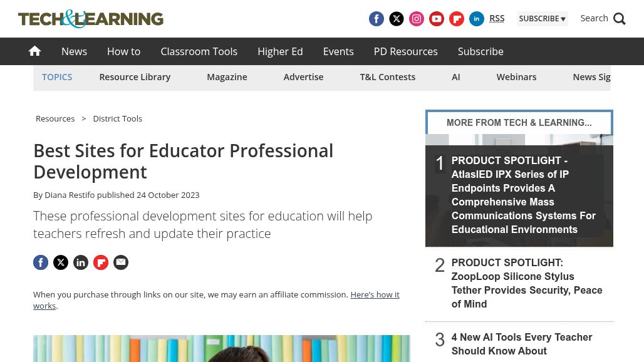Go to Classroom Tools section
644x362 pixels.
(199, 51)
